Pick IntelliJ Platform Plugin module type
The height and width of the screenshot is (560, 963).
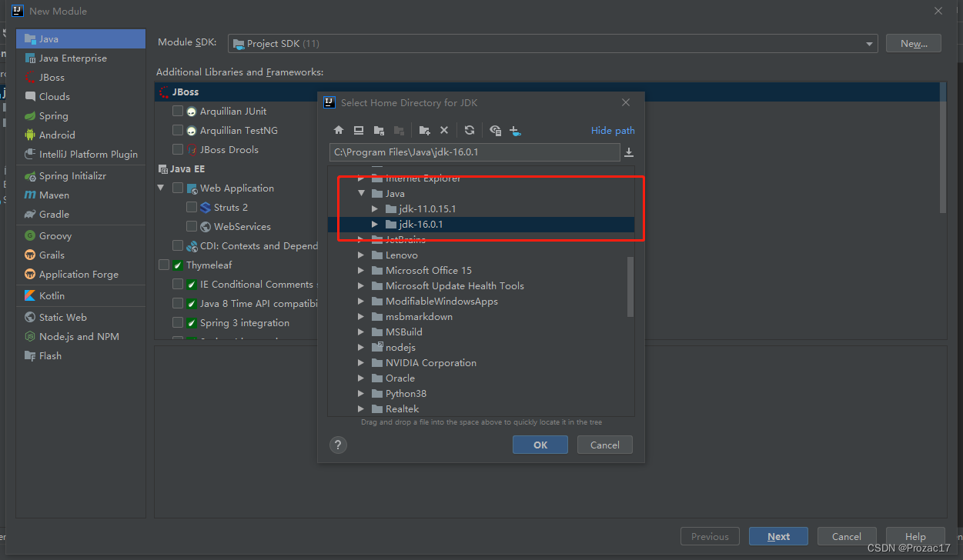[81, 154]
